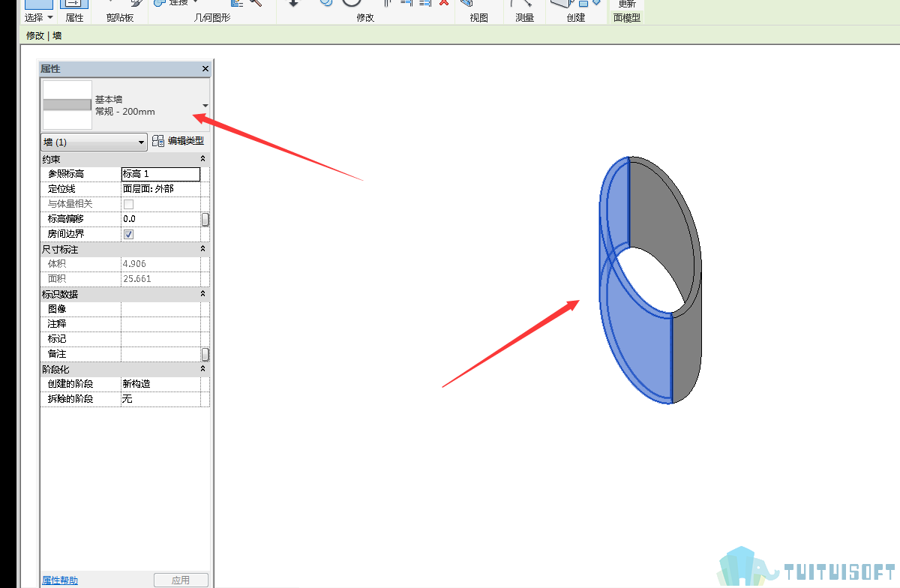Select the 创建的阶段 value 新构造
Screen dimensions: 900x588
160,384
